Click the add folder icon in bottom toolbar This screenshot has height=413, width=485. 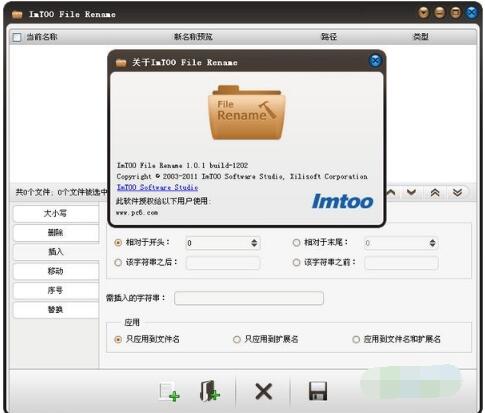click(x=210, y=391)
